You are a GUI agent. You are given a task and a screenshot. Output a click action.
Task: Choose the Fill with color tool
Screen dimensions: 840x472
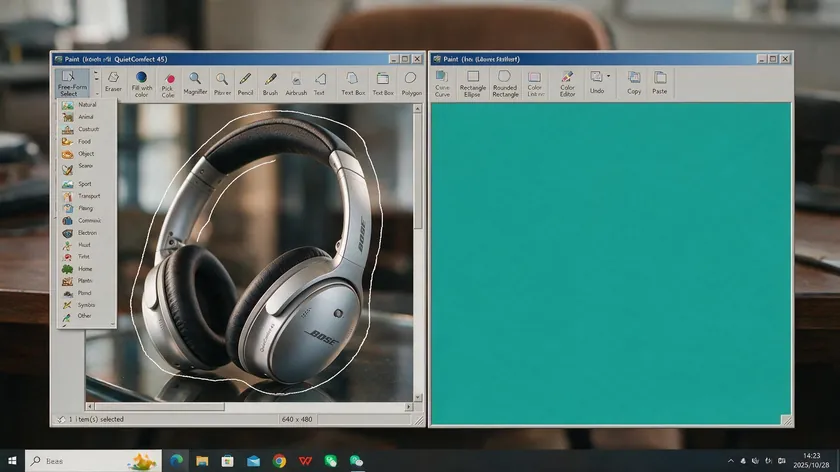pyautogui.click(x=141, y=84)
